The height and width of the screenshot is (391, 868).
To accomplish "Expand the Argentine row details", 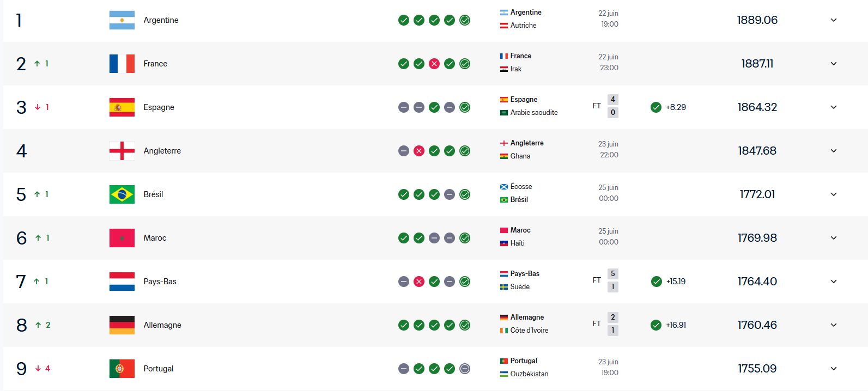I will tap(834, 20).
